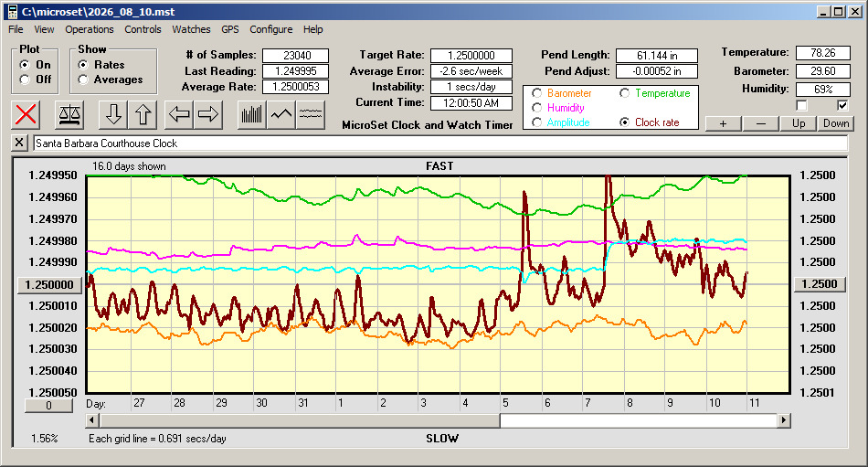Open the GPS menu
The width and height of the screenshot is (868, 467).
(230, 29)
